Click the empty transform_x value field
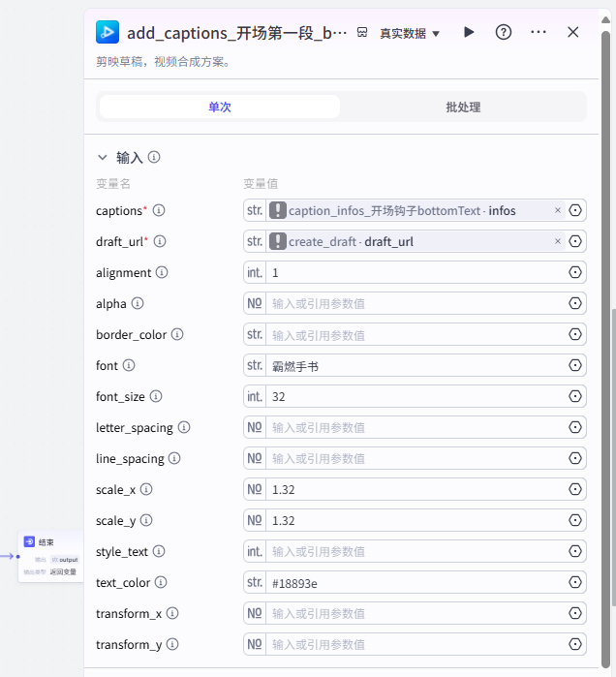The image size is (616, 677). click(416, 613)
